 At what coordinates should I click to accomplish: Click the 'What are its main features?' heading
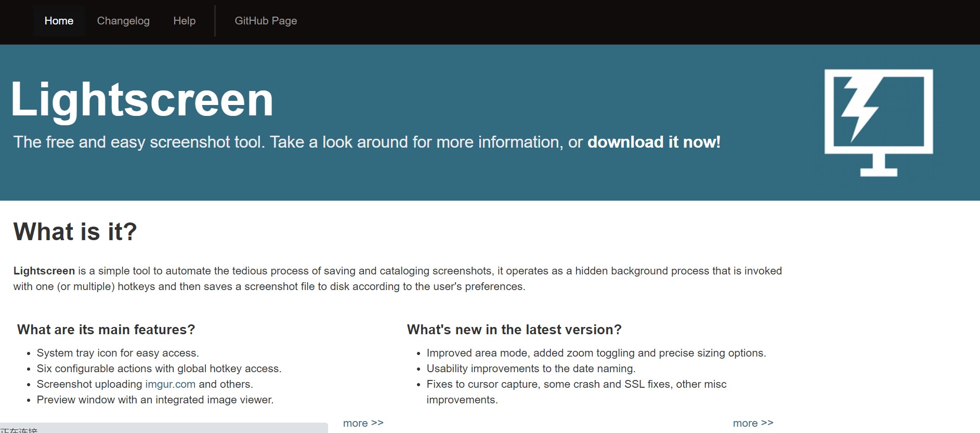[106, 330]
